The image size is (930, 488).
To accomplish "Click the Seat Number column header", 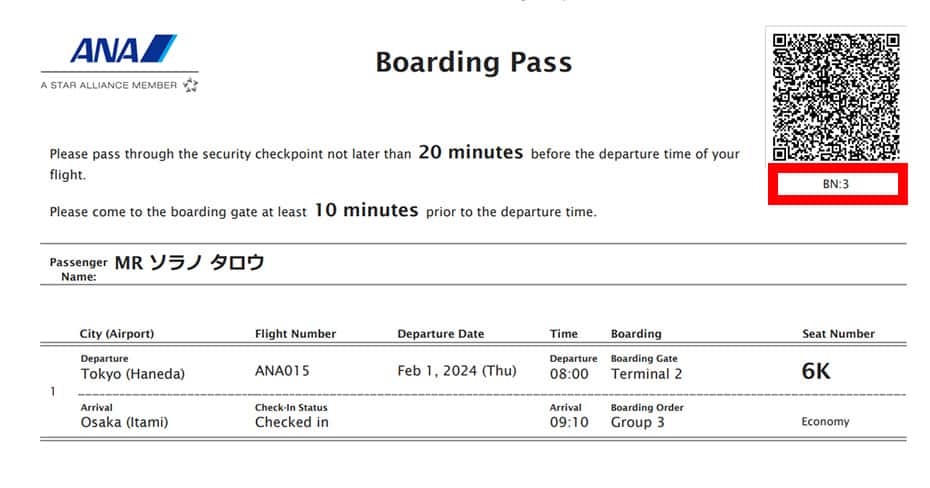I will coord(839,334).
